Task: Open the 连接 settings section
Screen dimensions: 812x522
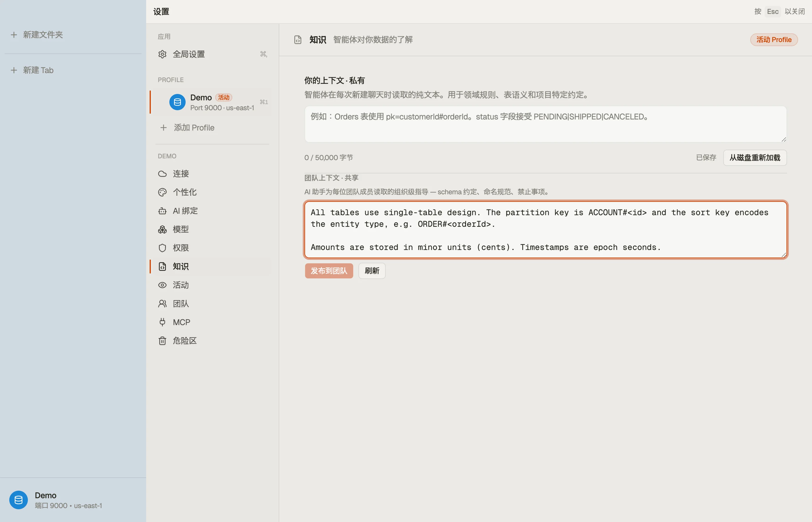Action: click(212, 174)
